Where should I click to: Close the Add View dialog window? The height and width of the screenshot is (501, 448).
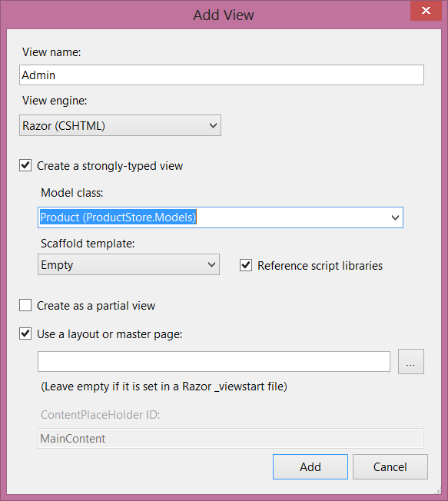point(426,11)
